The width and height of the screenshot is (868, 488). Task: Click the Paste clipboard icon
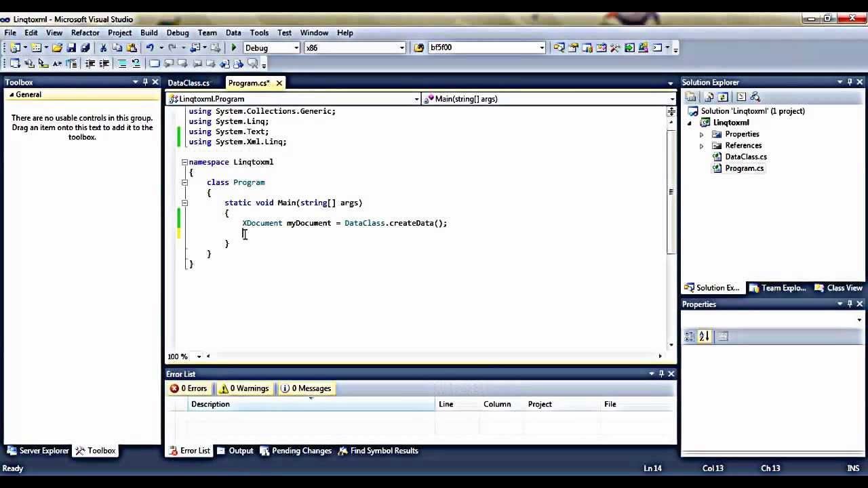pos(132,48)
